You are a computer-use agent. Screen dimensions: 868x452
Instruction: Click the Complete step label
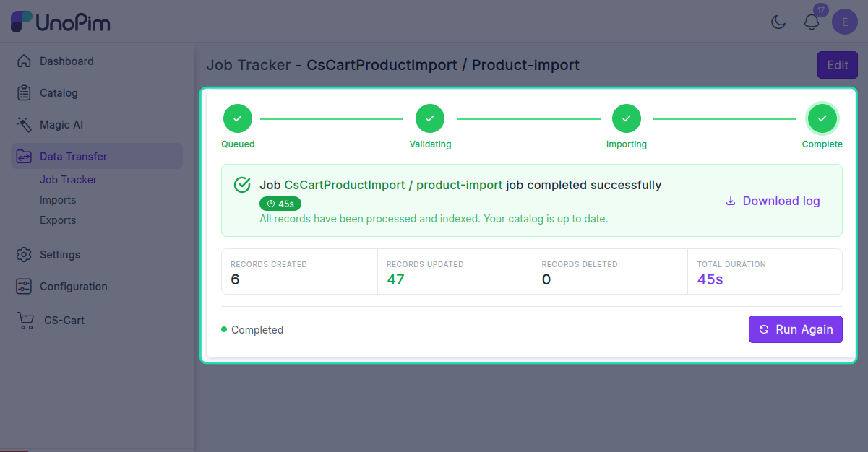(822, 144)
